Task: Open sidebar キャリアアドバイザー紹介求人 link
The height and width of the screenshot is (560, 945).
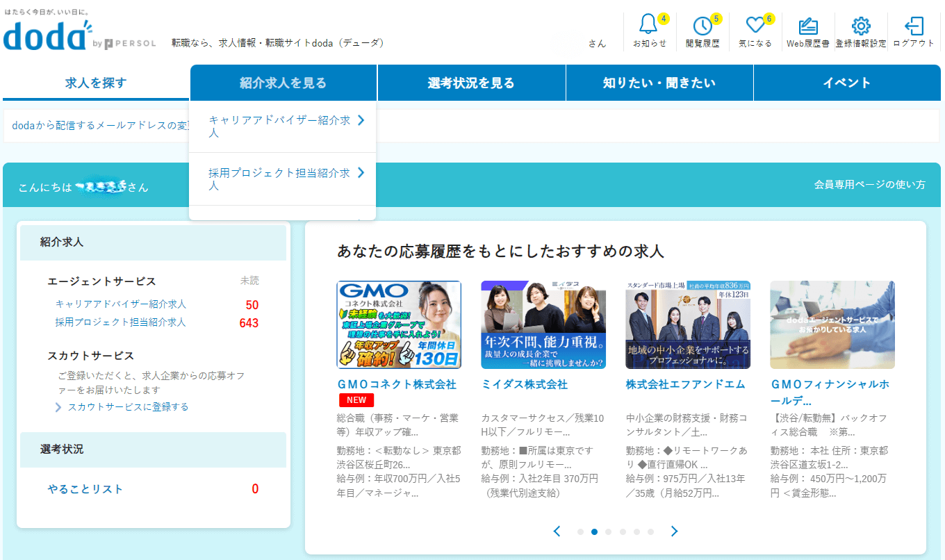Action: click(x=121, y=304)
